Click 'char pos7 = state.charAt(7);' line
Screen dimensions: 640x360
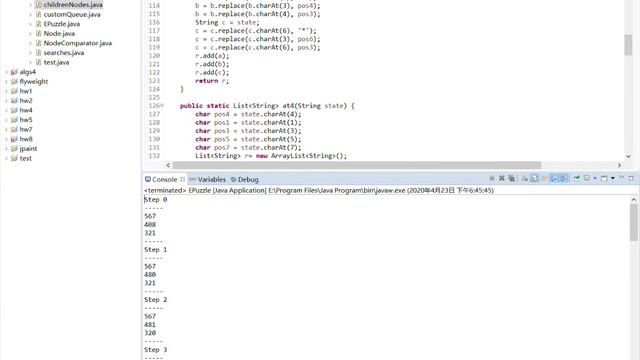click(248, 147)
